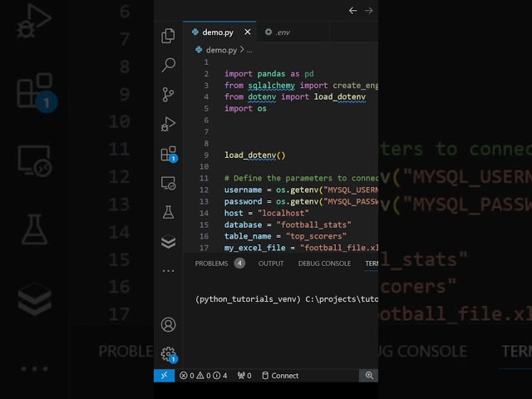The image size is (532, 399).
Task: Click the blue remote window indicator
Action: coord(164,376)
